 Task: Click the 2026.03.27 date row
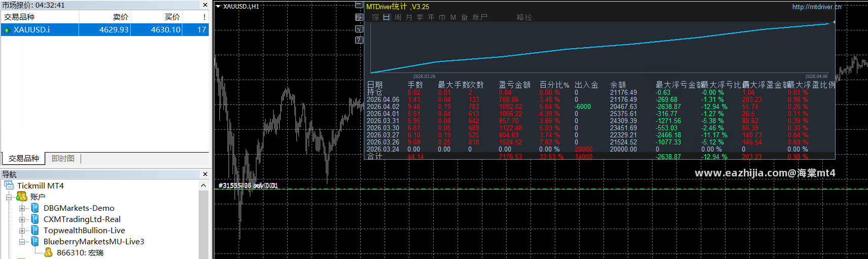(600, 135)
